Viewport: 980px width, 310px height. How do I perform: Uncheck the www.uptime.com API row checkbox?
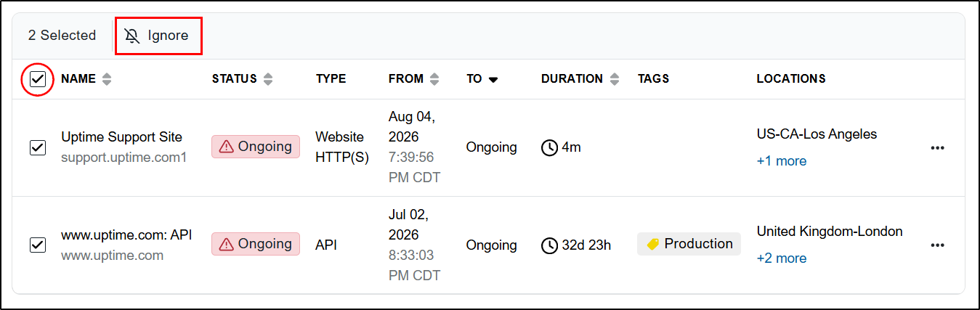point(38,245)
